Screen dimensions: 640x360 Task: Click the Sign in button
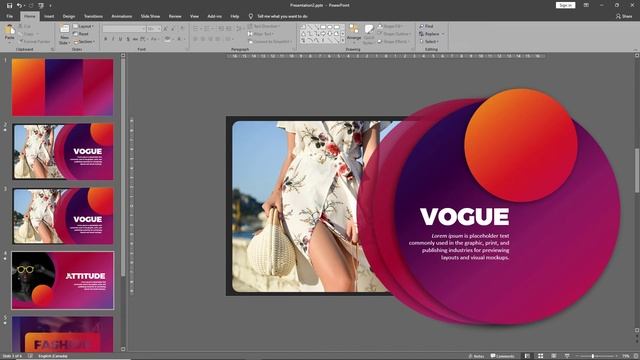565,5
